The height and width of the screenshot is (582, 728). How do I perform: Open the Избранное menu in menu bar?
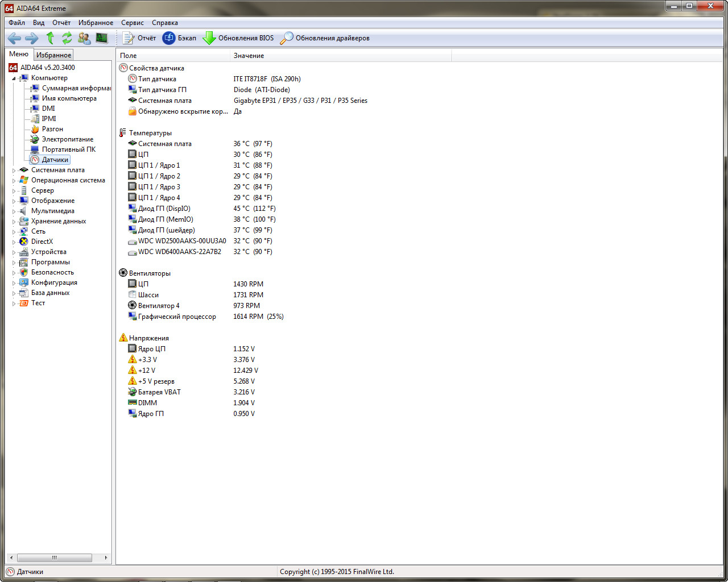[96, 23]
